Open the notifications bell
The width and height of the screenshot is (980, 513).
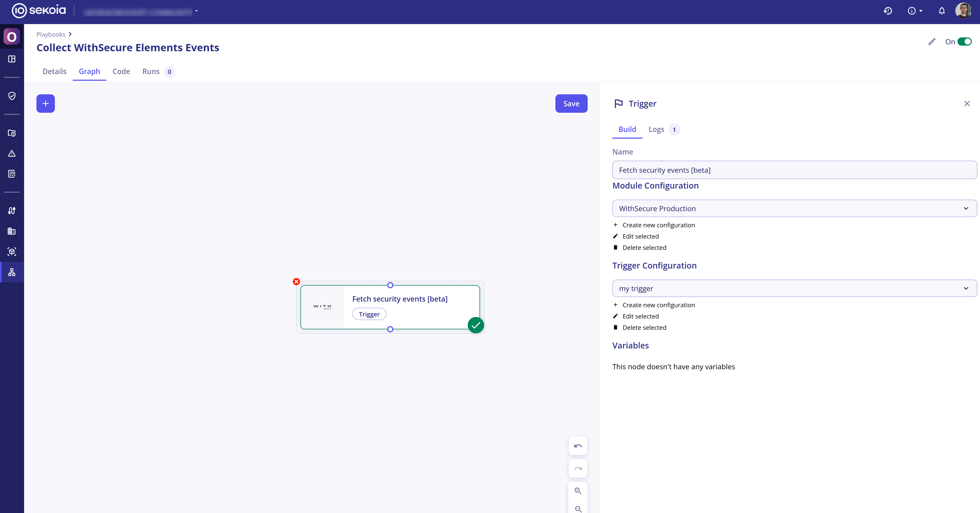pos(942,11)
